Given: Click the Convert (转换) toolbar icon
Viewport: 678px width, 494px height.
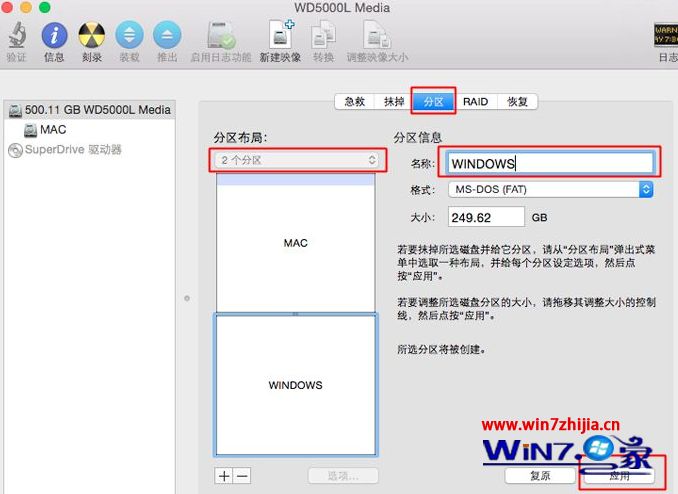Looking at the screenshot, I should coord(323,35).
